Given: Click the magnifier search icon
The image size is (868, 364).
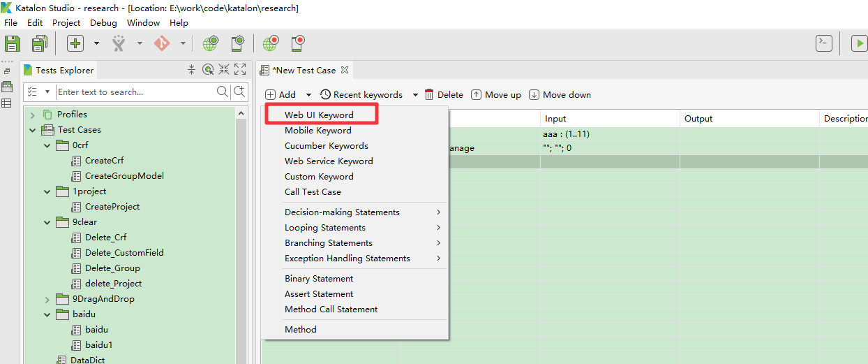Looking at the screenshot, I should (223, 92).
